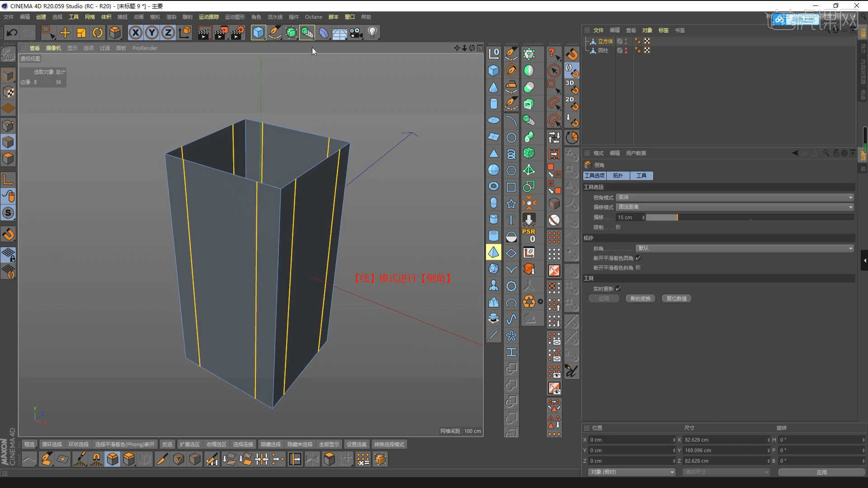Toggle 实时更新 checkbox
868x488 pixels.
tap(618, 288)
